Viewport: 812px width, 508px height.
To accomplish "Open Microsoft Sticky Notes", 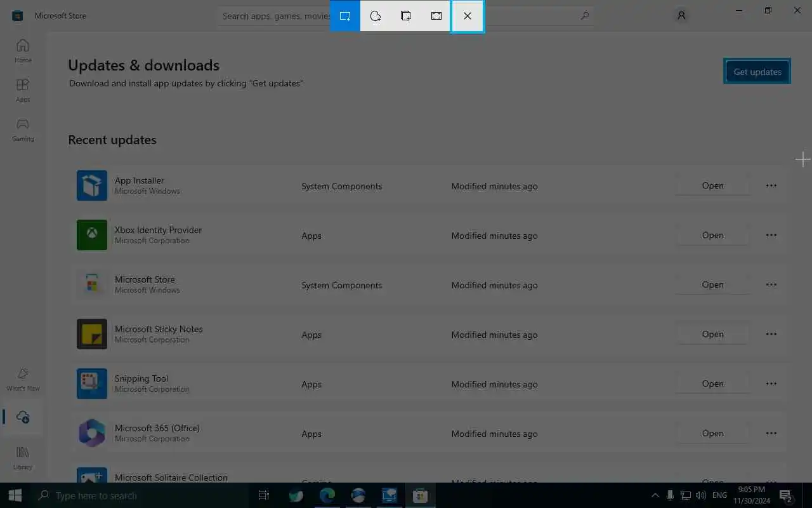I will pyautogui.click(x=712, y=334).
